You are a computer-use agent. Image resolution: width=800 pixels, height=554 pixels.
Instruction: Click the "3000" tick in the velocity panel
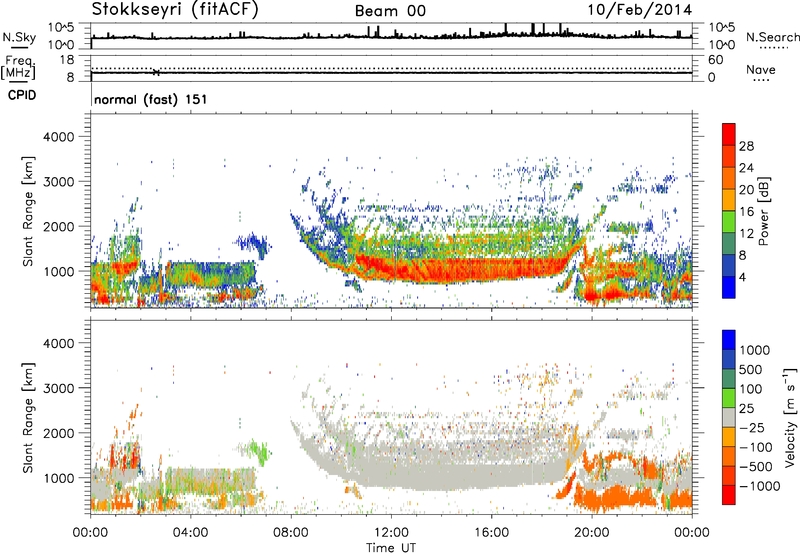click(x=59, y=388)
